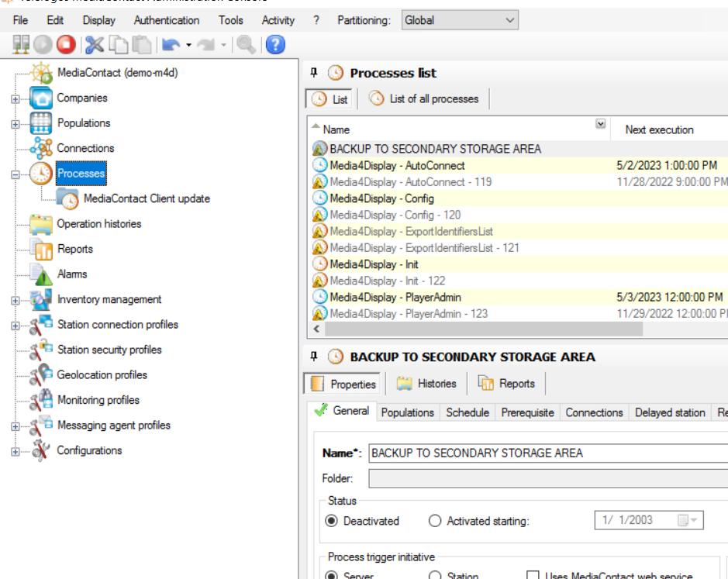Switch to the Prerequisite tab

tap(527, 412)
